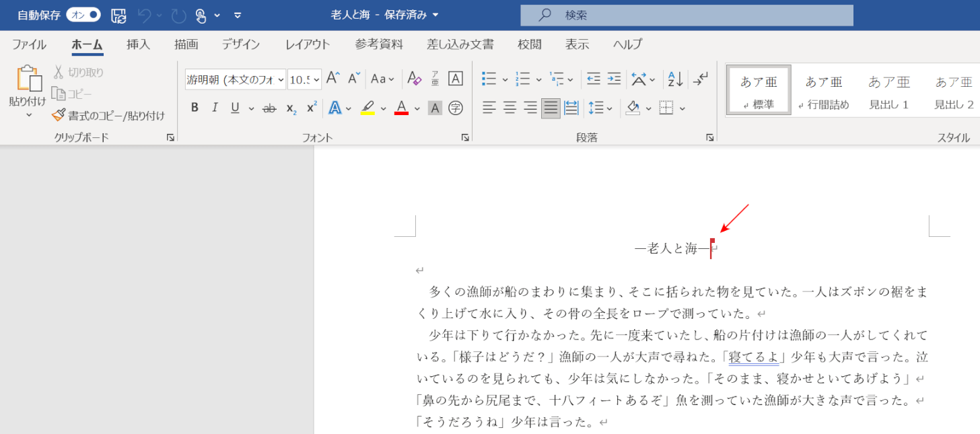Open the Insert (挿入) ribbon tab
980x434 pixels.
[138, 44]
